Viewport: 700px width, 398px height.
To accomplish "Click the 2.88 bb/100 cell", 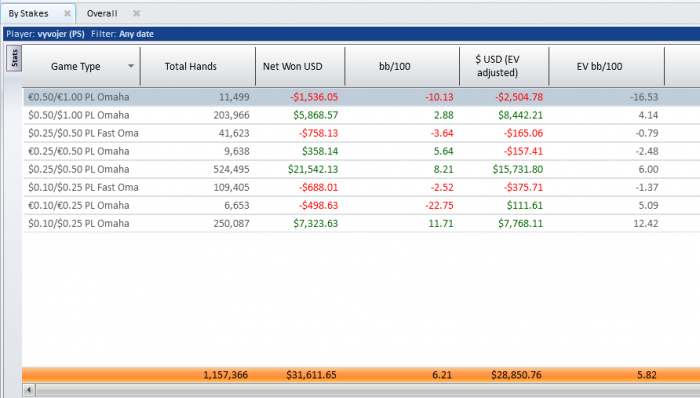I will [444, 115].
